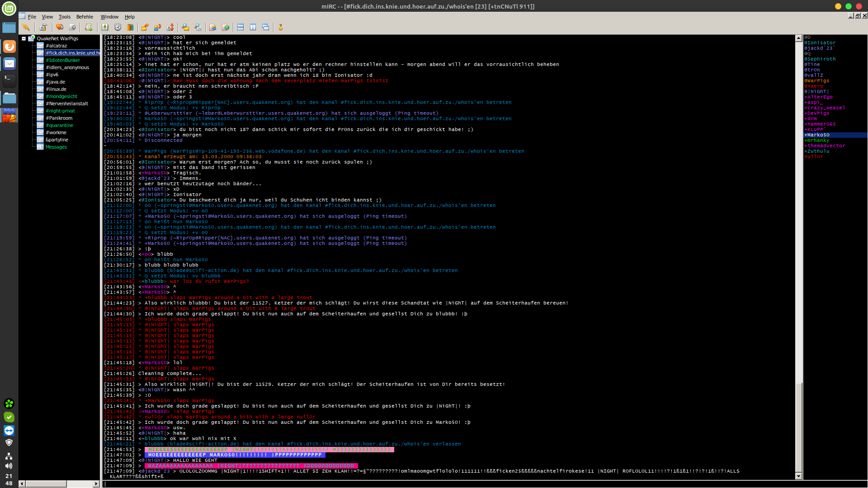Open Channel Favorites heart icon
Screen dimensions: 868x488
coord(60,27)
